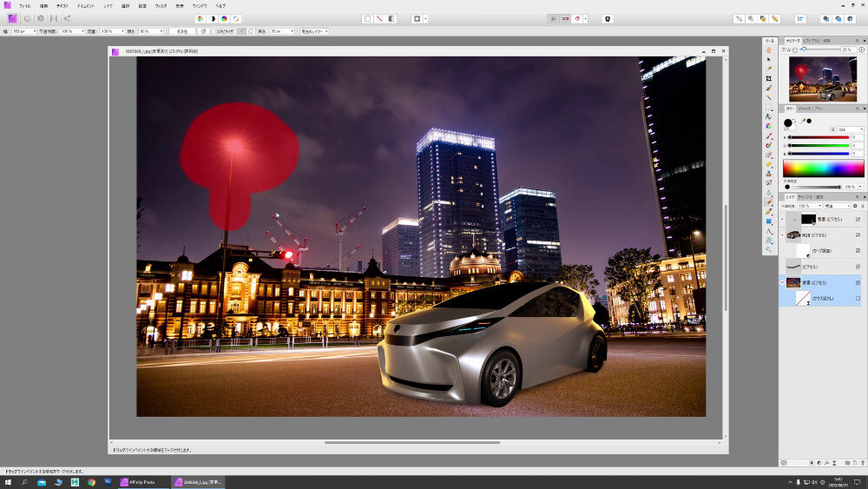
Task: Open the brush width dropdown
Action: point(36,31)
